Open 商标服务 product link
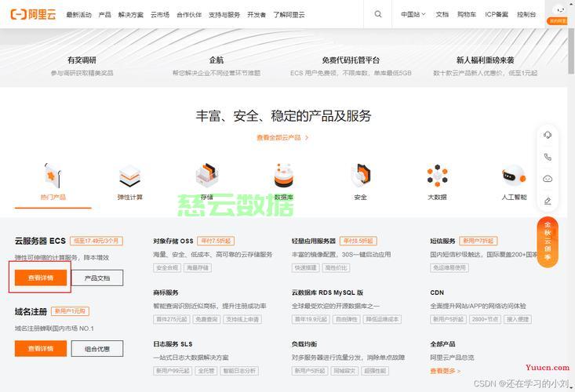575x392 pixels. tap(166, 292)
